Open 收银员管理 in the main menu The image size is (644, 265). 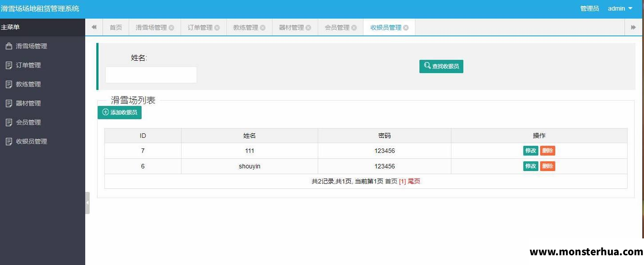[x=43, y=141]
